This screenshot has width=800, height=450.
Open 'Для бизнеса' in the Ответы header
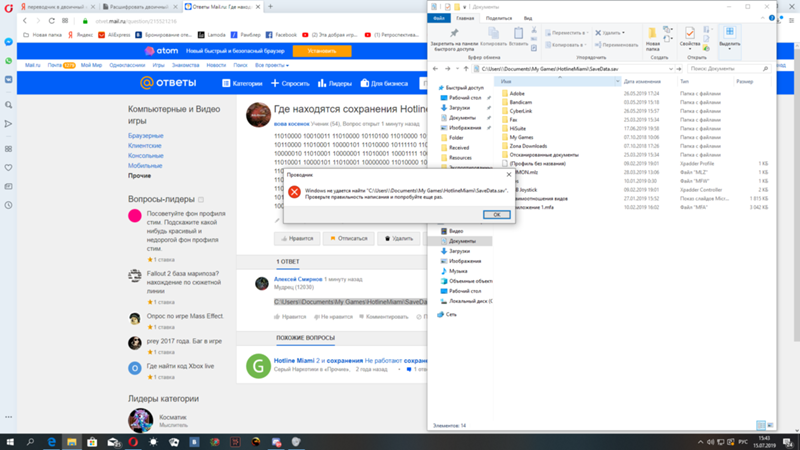(x=384, y=83)
